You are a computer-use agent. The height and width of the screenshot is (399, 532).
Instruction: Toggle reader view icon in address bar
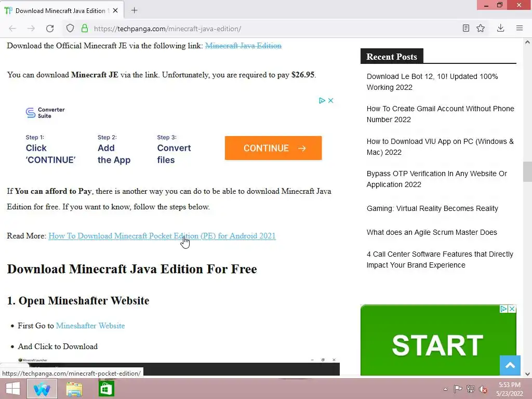[466, 28]
